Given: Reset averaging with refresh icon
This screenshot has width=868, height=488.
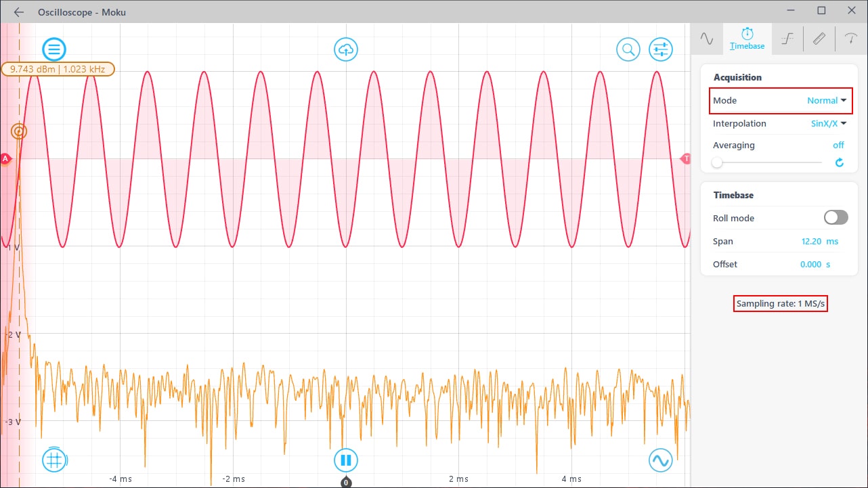Looking at the screenshot, I should [x=840, y=162].
